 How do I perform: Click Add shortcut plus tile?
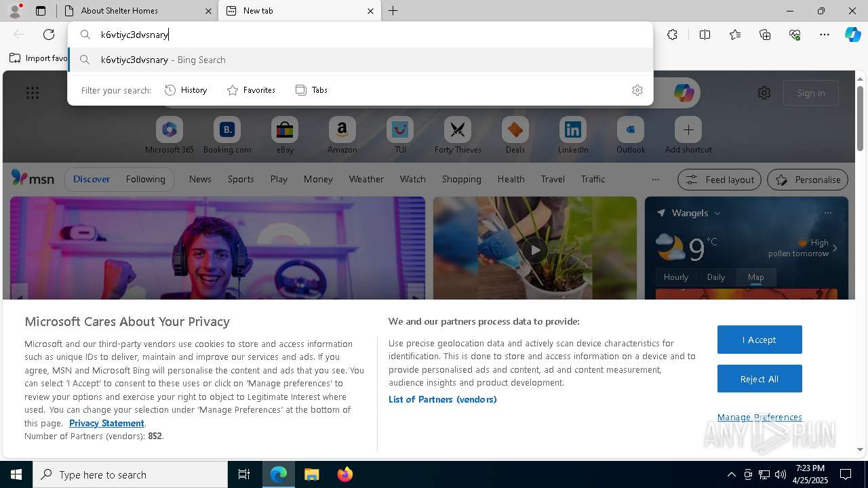coord(688,135)
